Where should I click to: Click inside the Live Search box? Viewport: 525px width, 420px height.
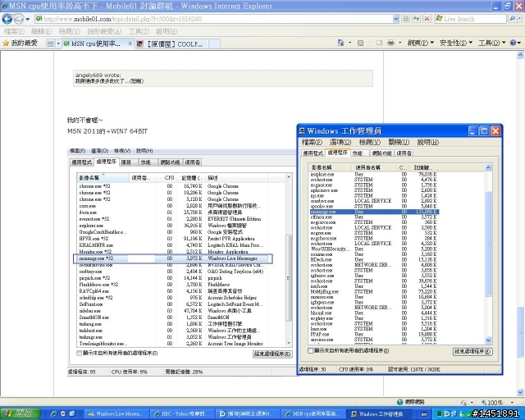point(470,19)
